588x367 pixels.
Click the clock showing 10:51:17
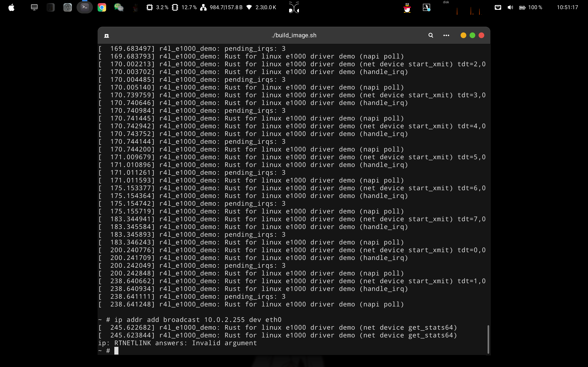tap(567, 8)
